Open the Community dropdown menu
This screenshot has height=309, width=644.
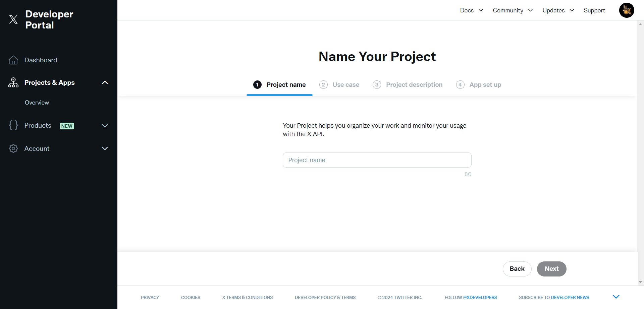click(x=512, y=10)
